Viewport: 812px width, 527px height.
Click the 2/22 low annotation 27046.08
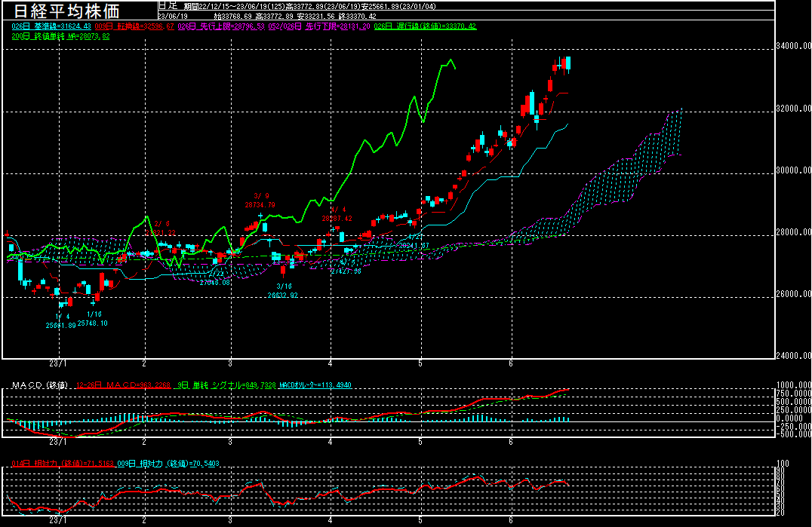coord(215,278)
